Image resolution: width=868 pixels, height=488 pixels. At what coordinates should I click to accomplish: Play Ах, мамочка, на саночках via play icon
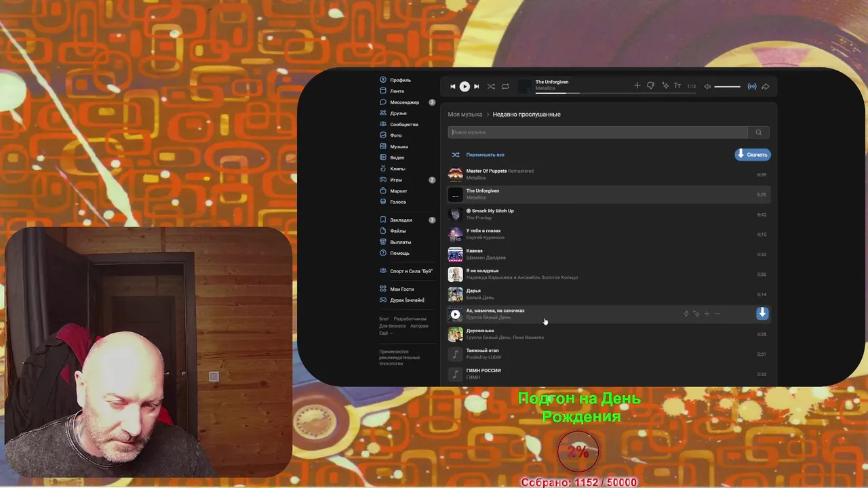(x=455, y=314)
